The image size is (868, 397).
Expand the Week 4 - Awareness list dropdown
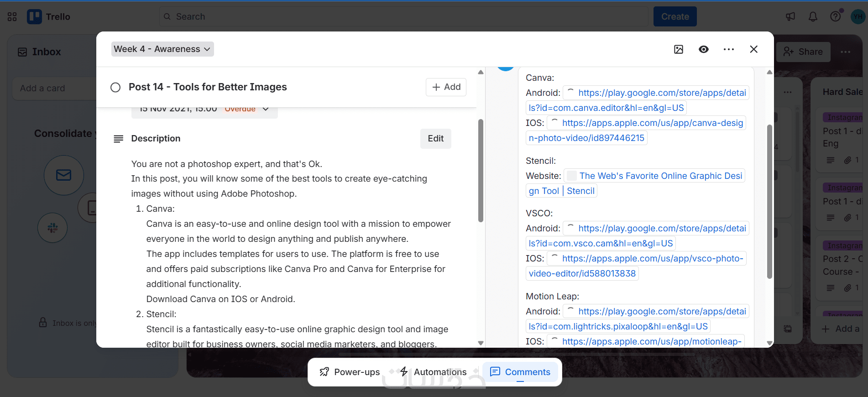(x=162, y=49)
